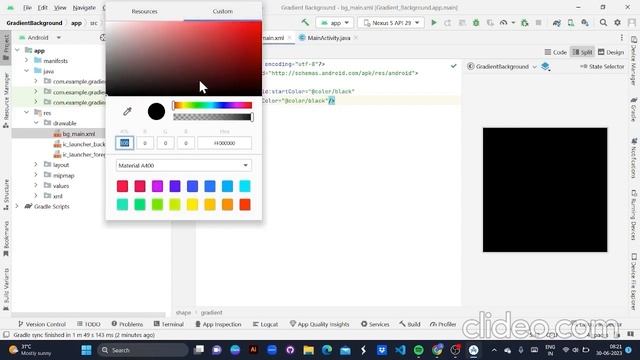Click the Make Project hammer icon
The height and width of the screenshot is (360, 640).
pos(305,22)
